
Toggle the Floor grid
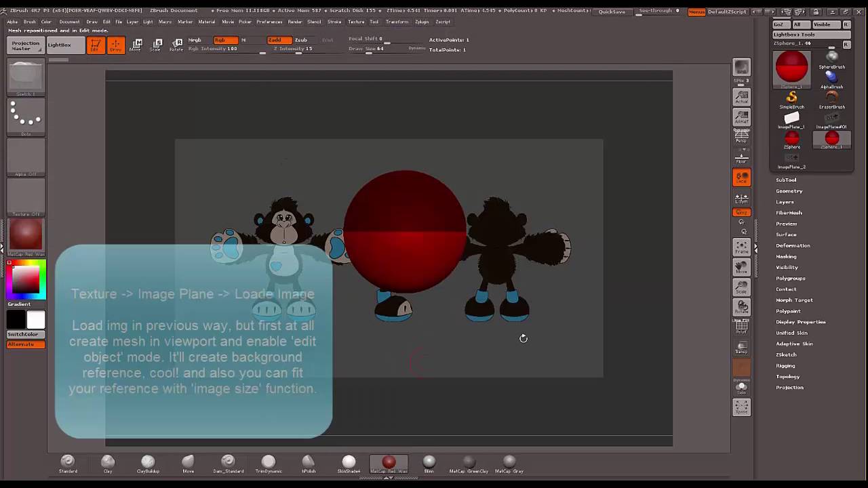[741, 158]
